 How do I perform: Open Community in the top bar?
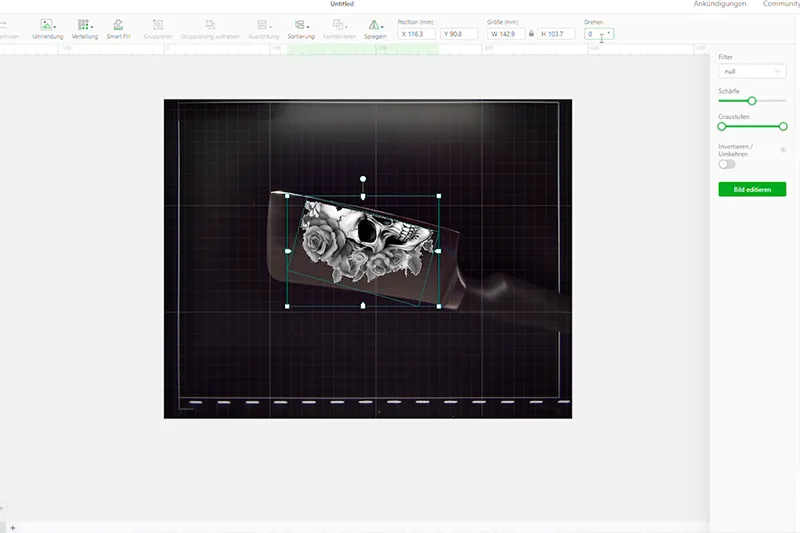[x=781, y=4]
